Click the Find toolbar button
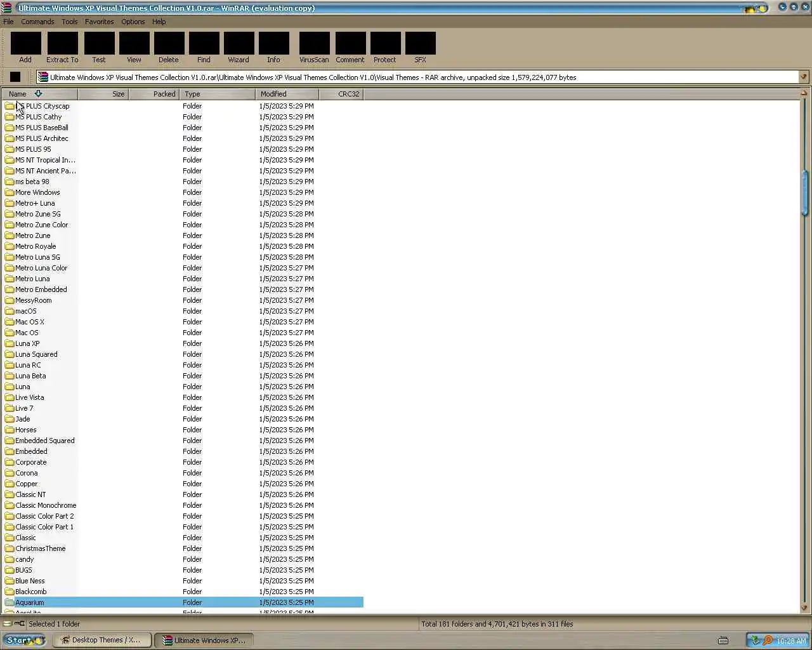This screenshot has width=812, height=650. pyautogui.click(x=204, y=48)
